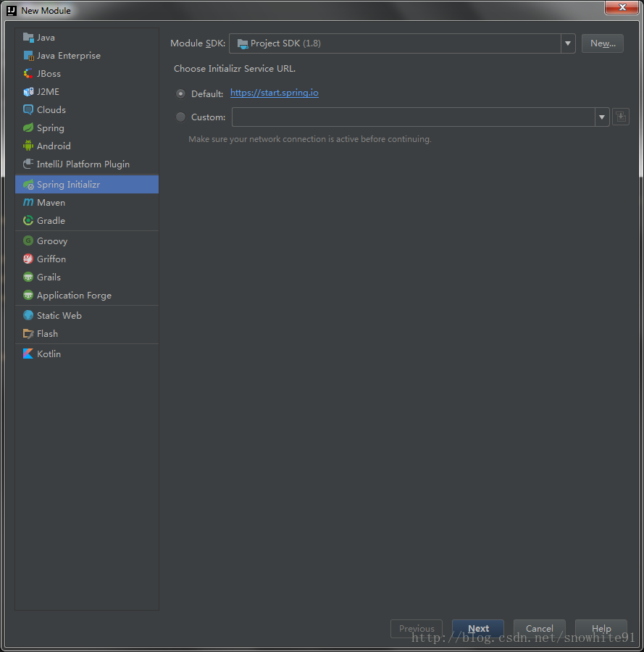Click the Project SDK folder icon
644x652 pixels.
click(x=243, y=43)
